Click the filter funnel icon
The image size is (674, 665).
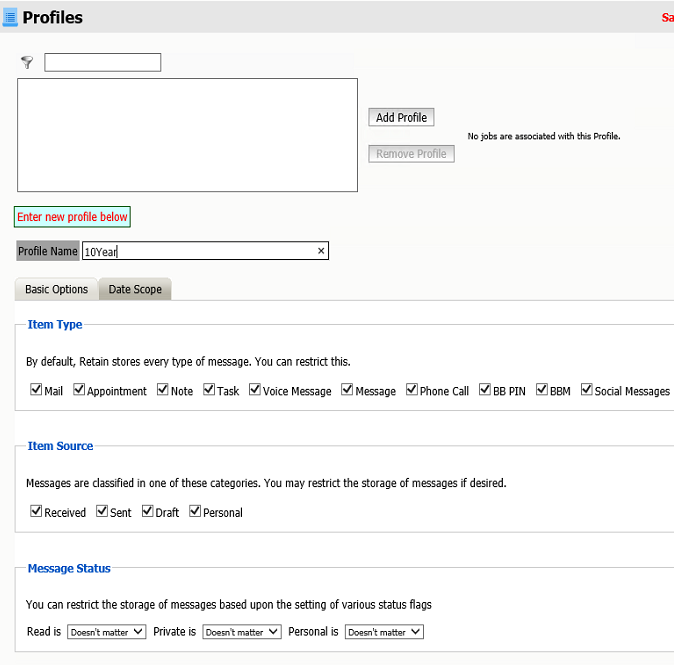coord(27,62)
